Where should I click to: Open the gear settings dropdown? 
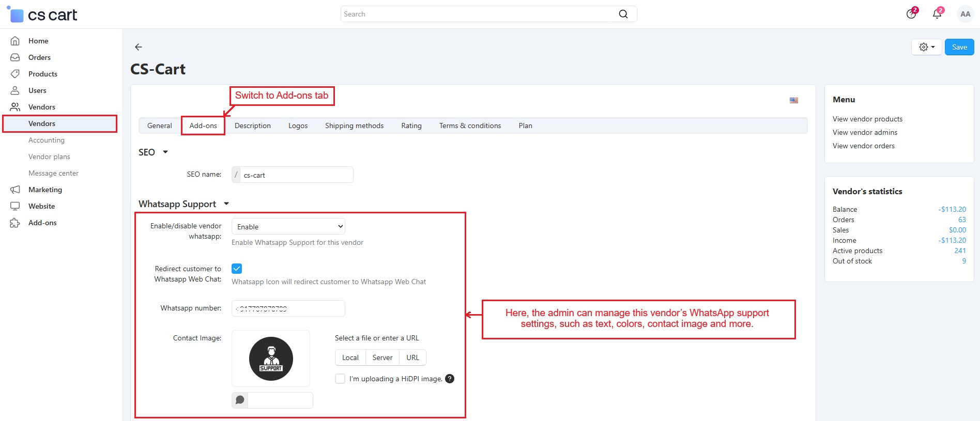pos(926,47)
